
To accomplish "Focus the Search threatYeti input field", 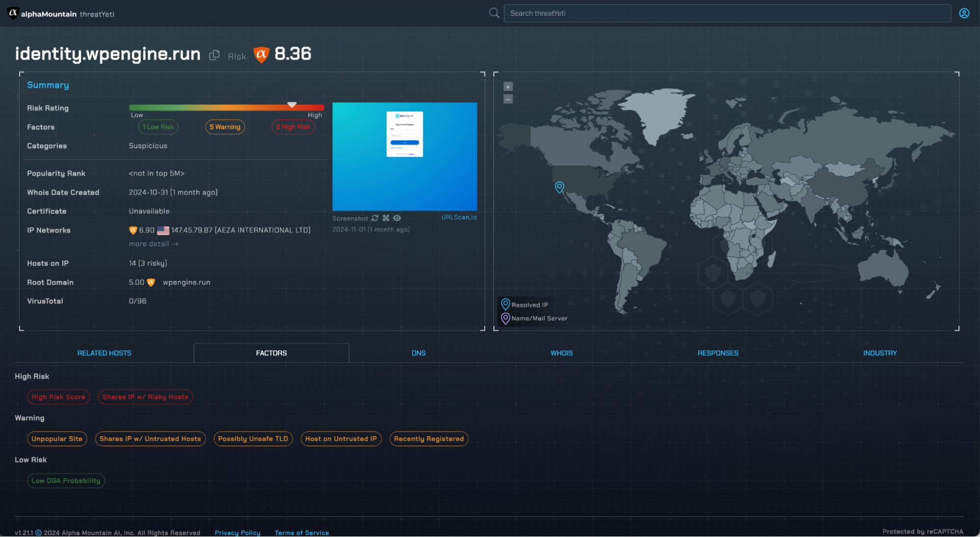I will (x=727, y=13).
